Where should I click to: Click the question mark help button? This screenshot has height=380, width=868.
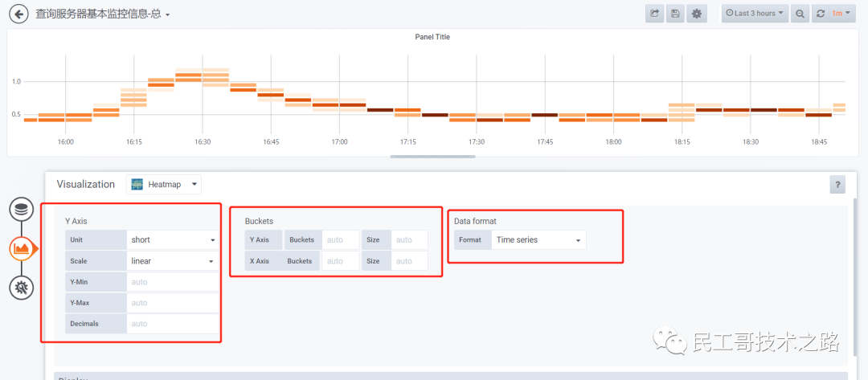(x=837, y=185)
